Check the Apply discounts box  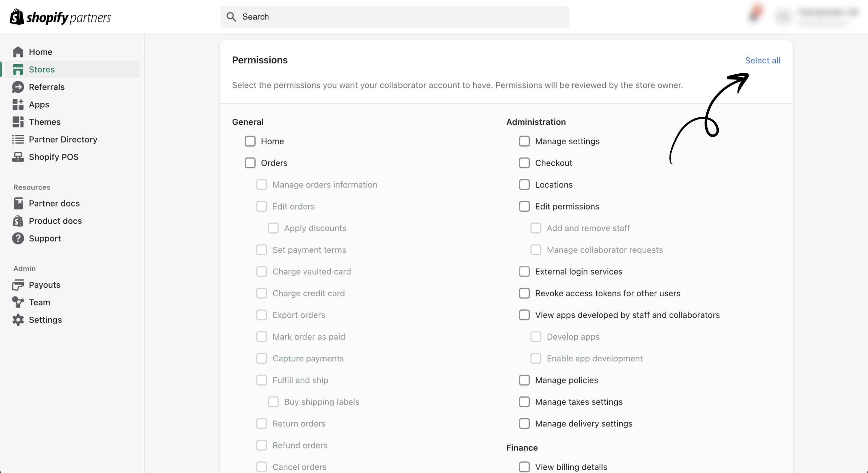(273, 228)
